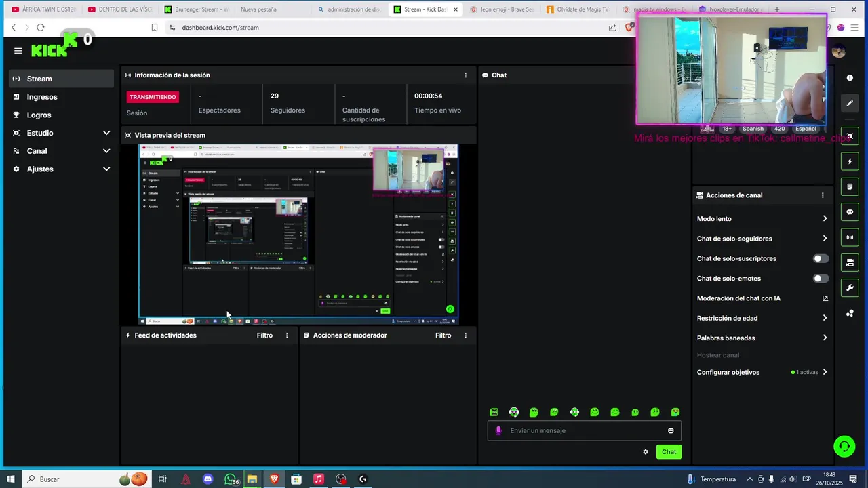Open Chat de solo-seguidores options arrow
The height and width of the screenshot is (488, 868).
[825, 239]
